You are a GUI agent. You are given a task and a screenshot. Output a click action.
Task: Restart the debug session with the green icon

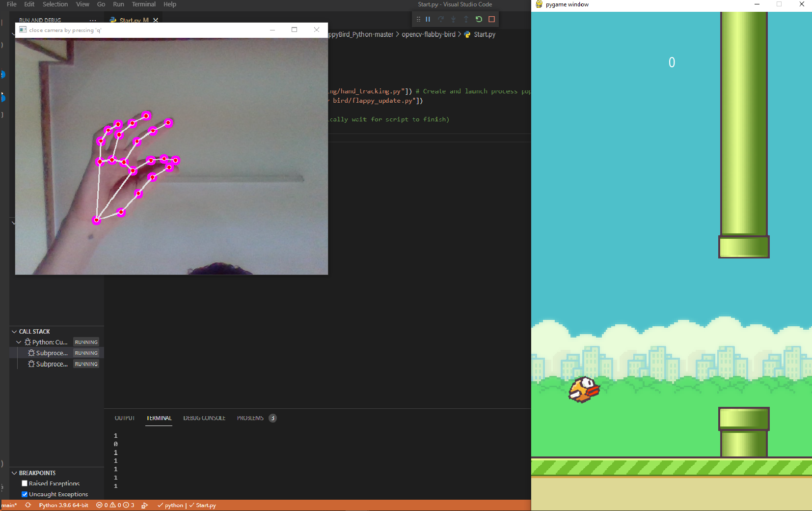click(479, 19)
